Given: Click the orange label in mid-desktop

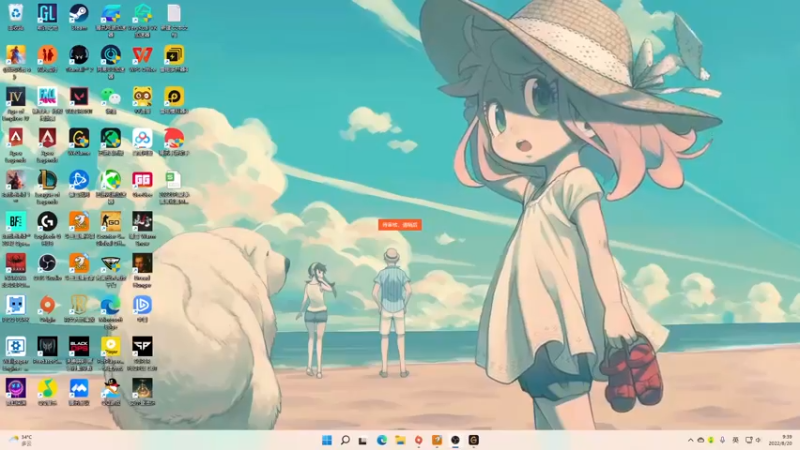Looking at the screenshot, I should click(400, 224).
